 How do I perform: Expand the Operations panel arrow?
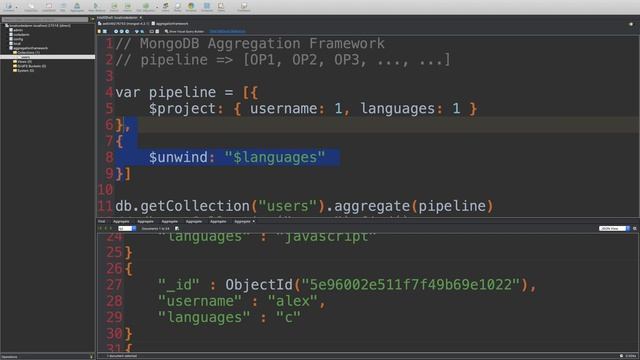pos(91,357)
